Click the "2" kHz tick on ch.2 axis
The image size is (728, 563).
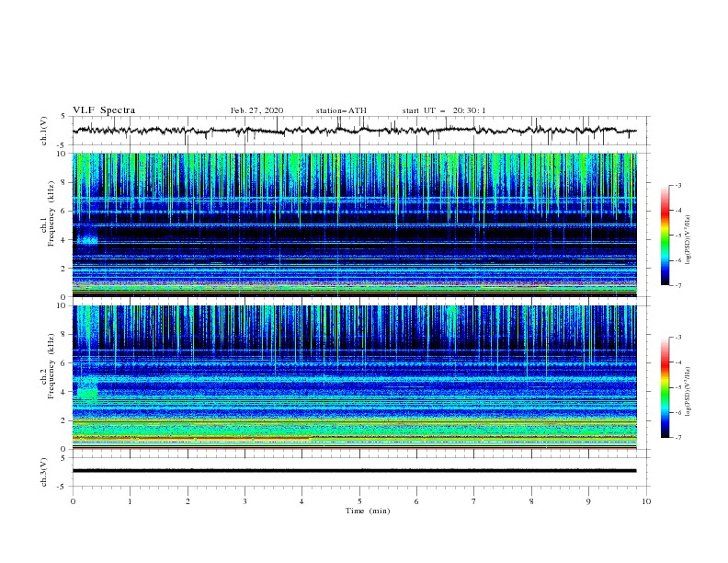(65, 420)
